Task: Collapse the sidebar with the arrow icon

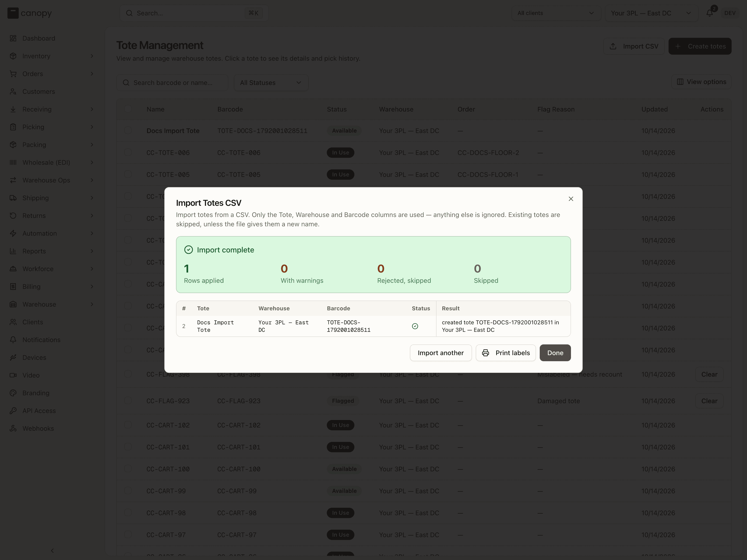Action: point(52,550)
